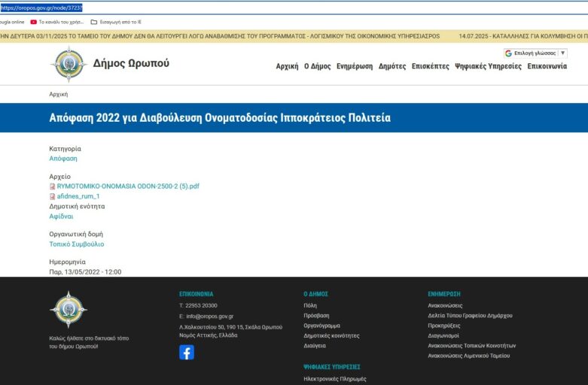Screen dimensions: 588x385
Task: Click the page heading Απόφαση 2022 για Διαβούλευση
Action: tap(220, 117)
